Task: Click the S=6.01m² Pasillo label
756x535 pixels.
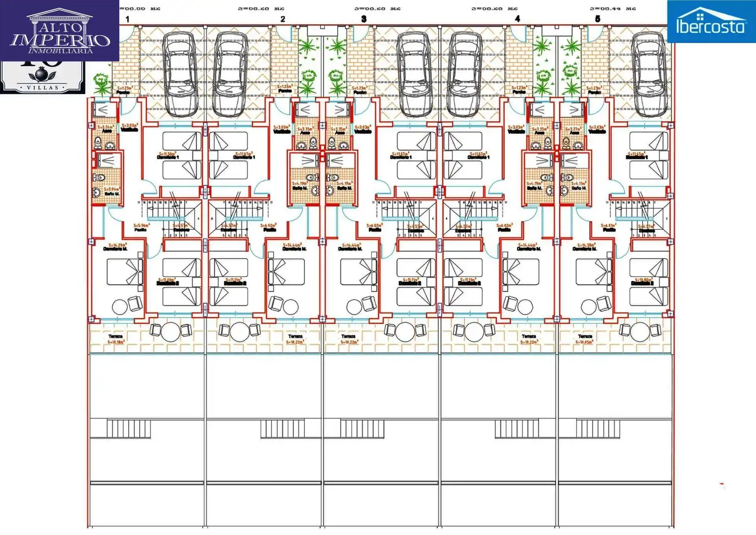Action: [609, 227]
